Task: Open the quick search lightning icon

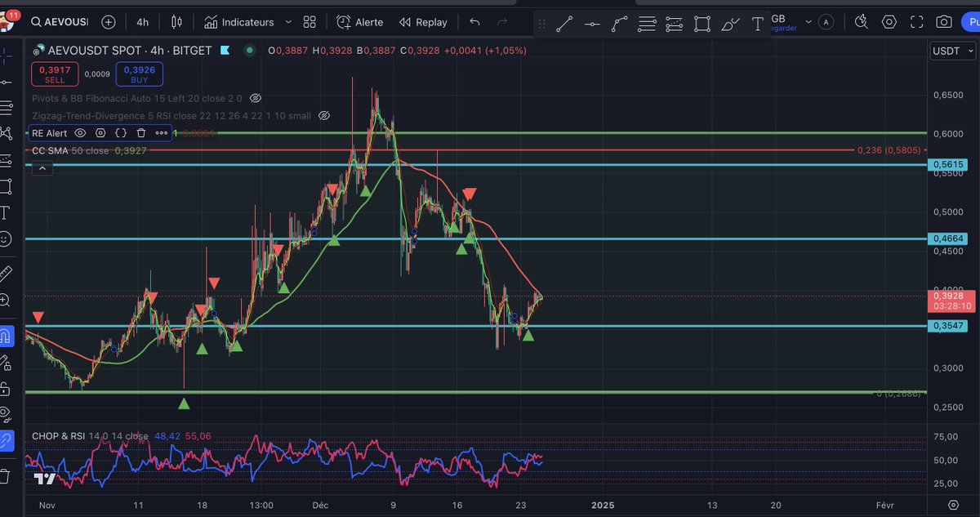Action: point(861,22)
